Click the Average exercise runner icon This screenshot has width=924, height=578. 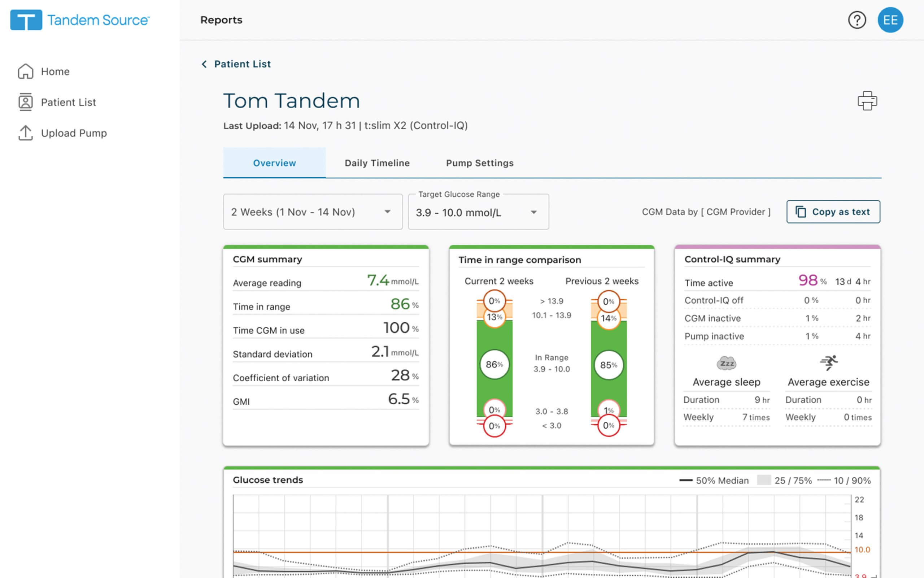(828, 362)
